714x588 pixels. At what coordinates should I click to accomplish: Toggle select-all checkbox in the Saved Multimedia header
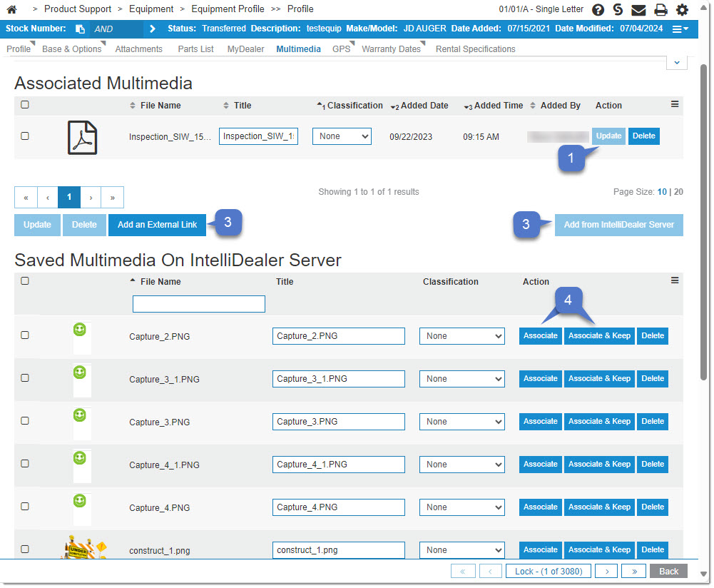[x=25, y=281]
